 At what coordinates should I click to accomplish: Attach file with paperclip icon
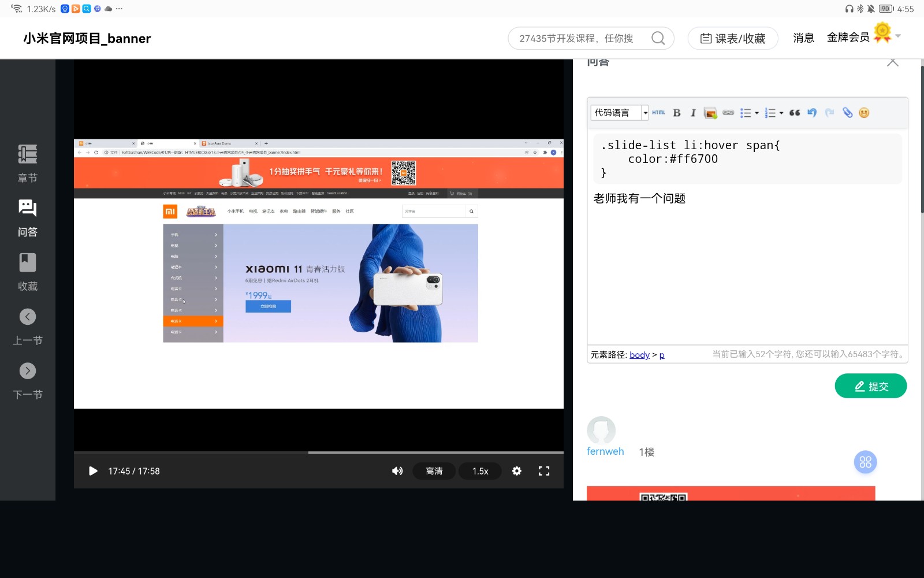click(847, 113)
